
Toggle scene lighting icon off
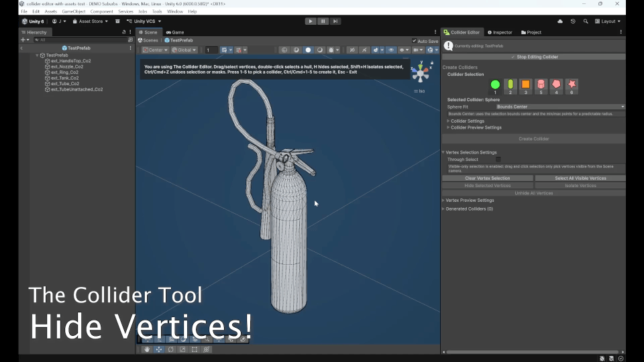[x=352, y=50]
